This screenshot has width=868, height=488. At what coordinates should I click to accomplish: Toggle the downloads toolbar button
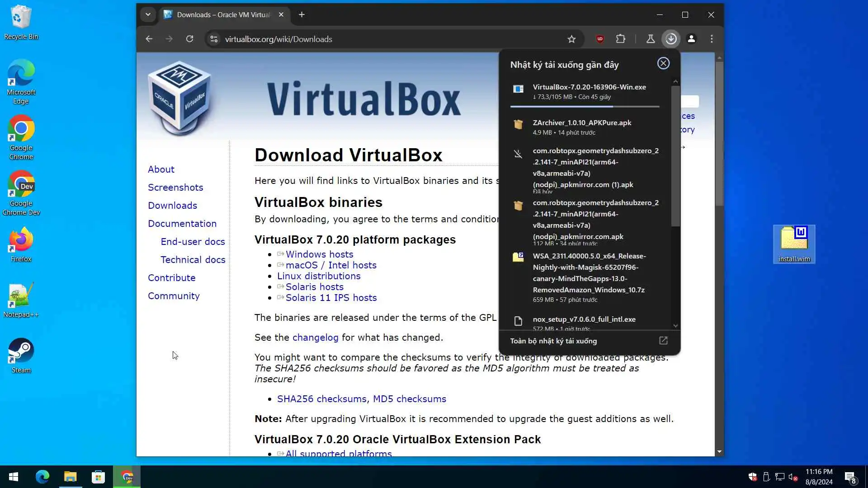pos(671,39)
